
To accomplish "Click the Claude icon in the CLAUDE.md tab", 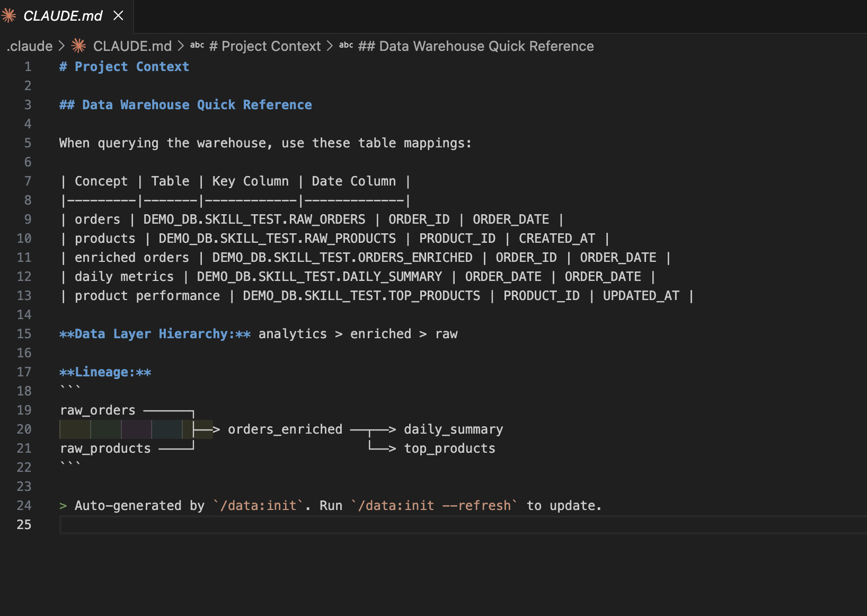I will (x=9, y=16).
